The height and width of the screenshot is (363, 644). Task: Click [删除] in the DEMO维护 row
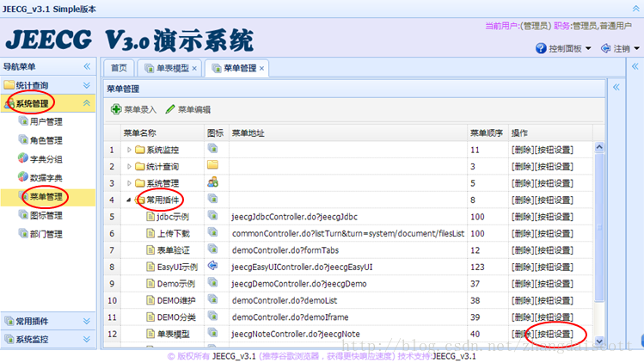[x=522, y=300]
